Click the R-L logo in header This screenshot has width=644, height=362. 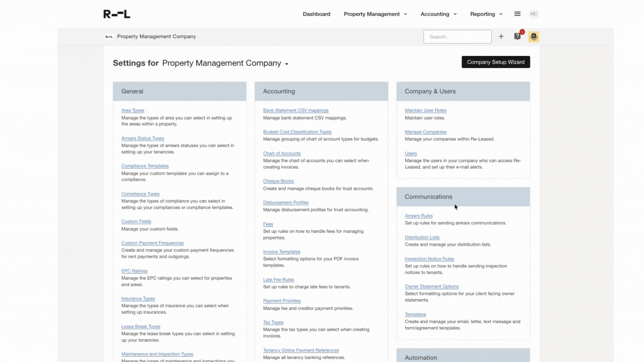tap(116, 14)
